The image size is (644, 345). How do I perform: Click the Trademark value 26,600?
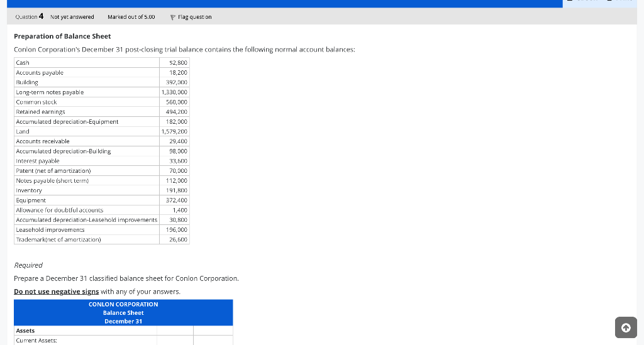178,240
